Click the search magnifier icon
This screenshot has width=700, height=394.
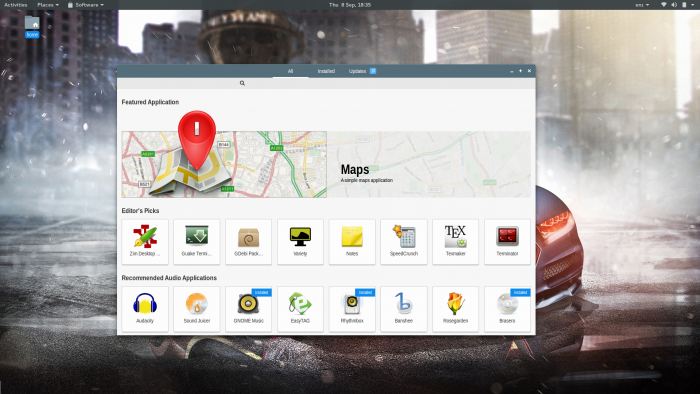[242, 83]
